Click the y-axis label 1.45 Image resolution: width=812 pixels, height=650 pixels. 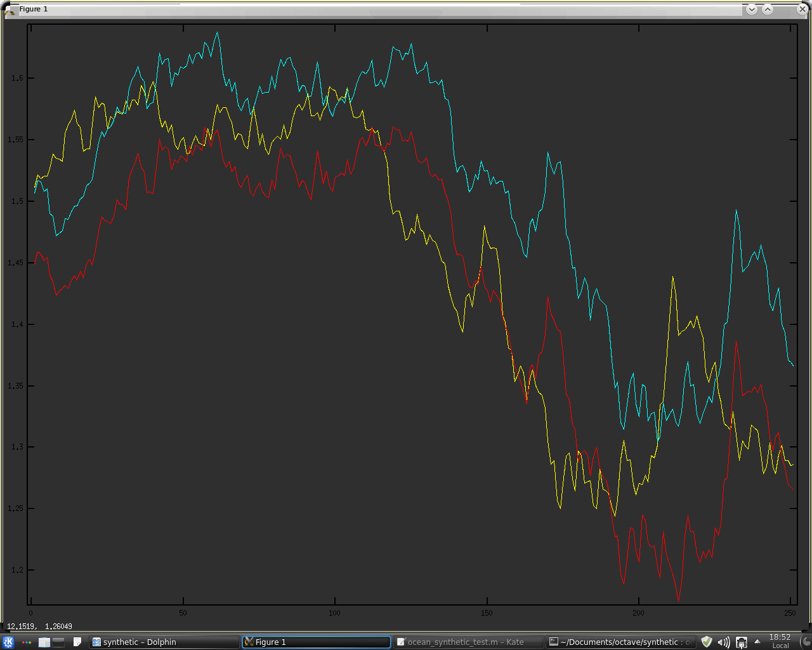point(16,263)
